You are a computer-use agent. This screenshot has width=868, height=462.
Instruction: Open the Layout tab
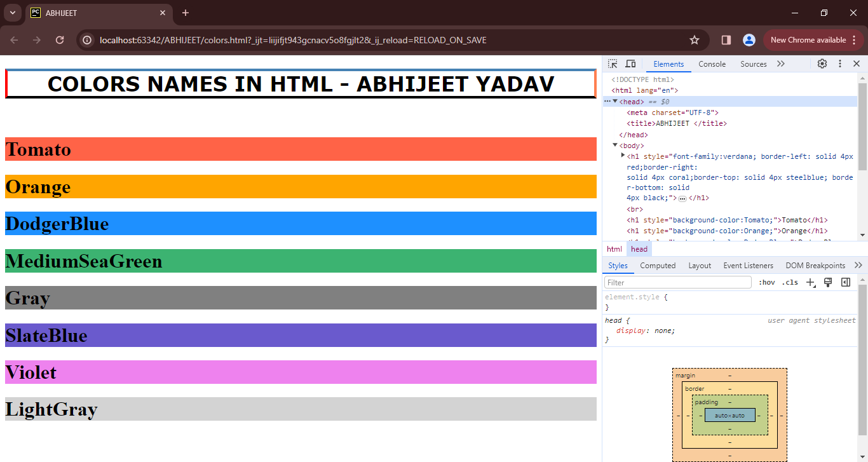point(700,266)
